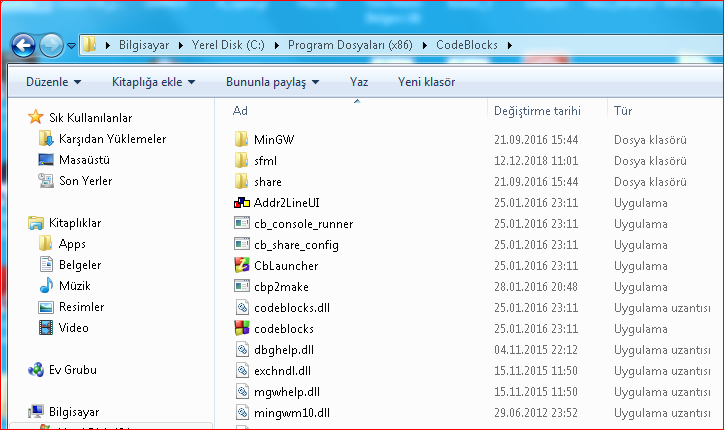The width and height of the screenshot is (724, 430).
Task: Select the exchndl.dll file icon
Action: [242, 370]
